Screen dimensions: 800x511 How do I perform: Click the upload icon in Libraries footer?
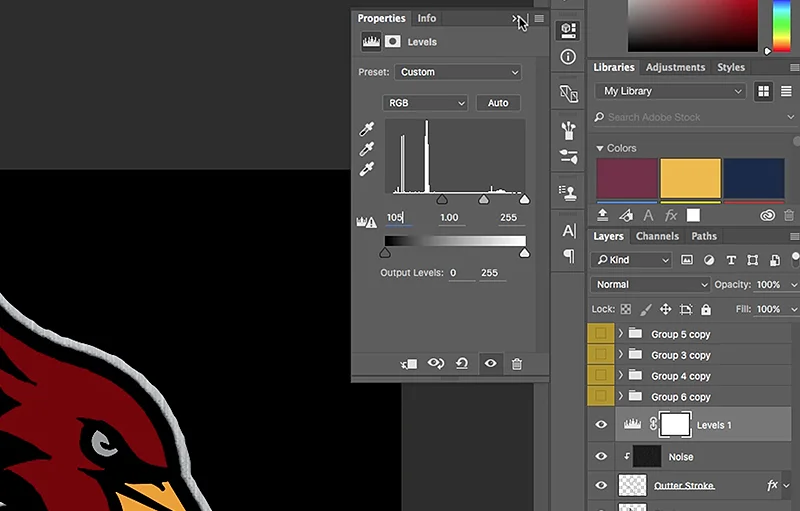pos(602,215)
